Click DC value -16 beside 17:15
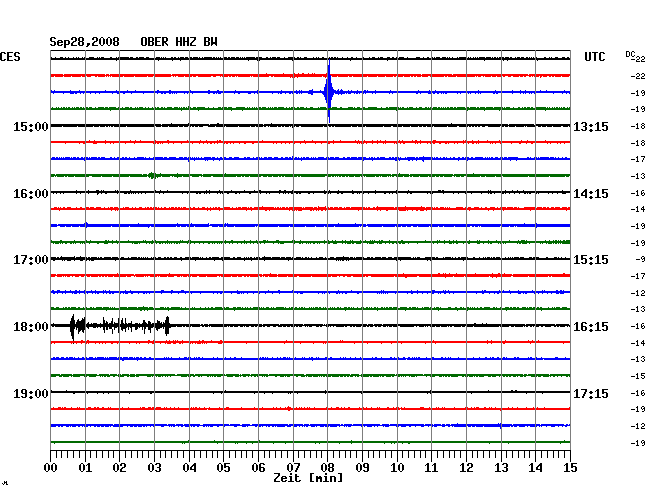The width and height of the screenshot is (650, 494). [x=638, y=392]
